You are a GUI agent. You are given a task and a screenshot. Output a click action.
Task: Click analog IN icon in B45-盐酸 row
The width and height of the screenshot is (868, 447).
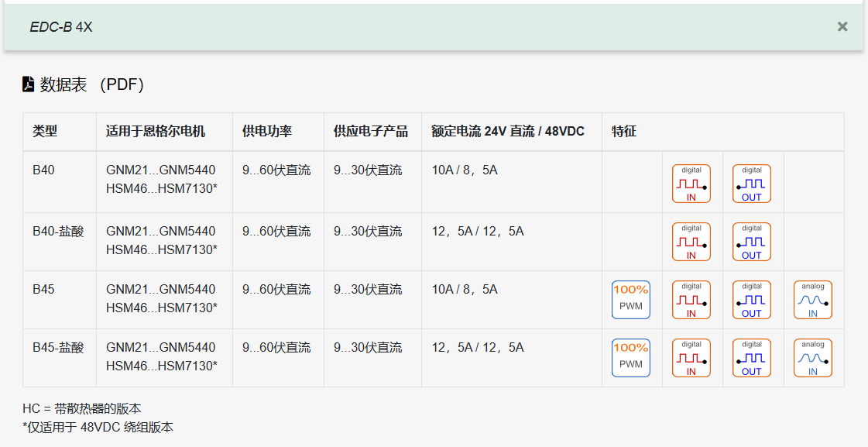click(x=813, y=358)
